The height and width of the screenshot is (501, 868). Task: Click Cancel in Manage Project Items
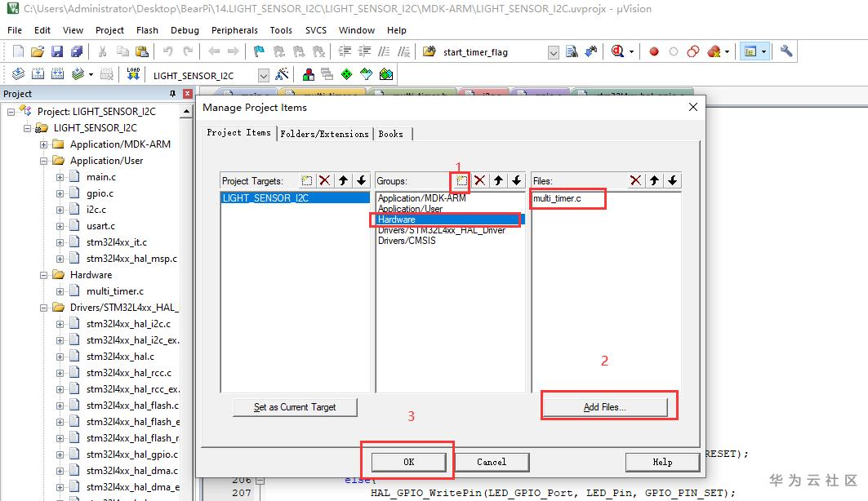tap(492, 462)
